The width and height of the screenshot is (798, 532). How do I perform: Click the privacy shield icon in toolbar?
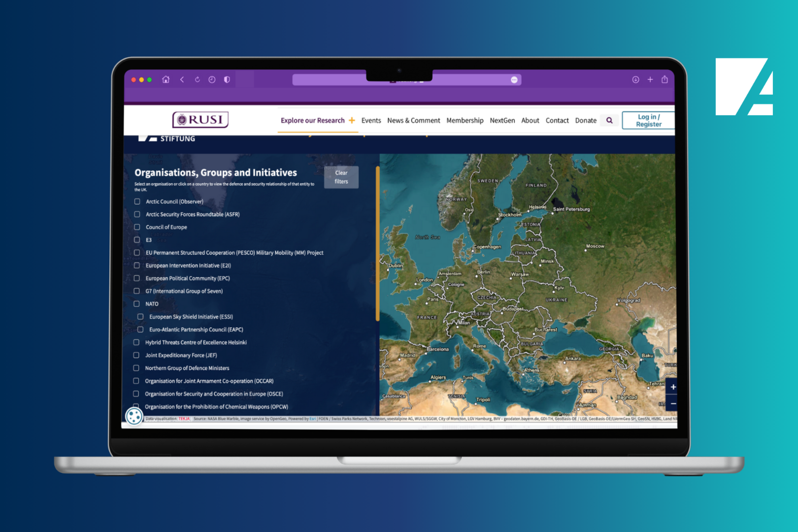[x=227, y=79]
